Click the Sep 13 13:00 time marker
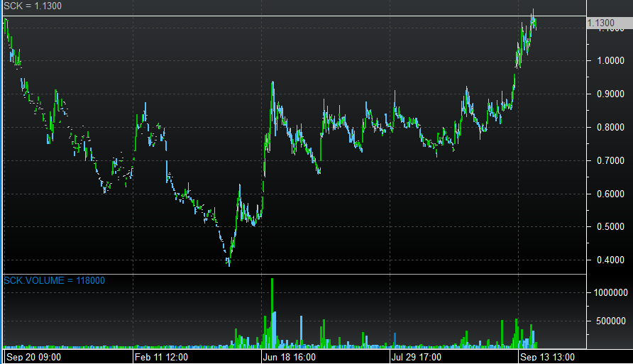 pyautogui.click(x=547, y=357)
